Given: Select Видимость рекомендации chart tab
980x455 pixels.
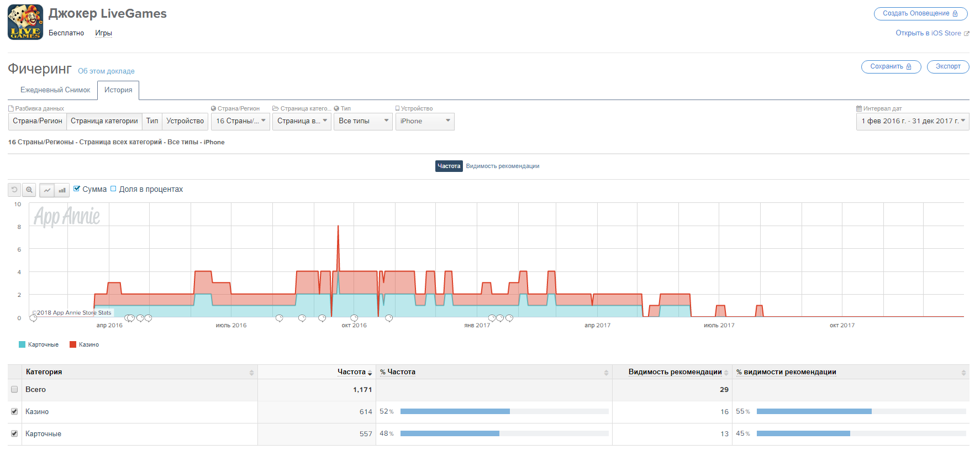Looking at the screenshot, I should [x=502, y=166].
